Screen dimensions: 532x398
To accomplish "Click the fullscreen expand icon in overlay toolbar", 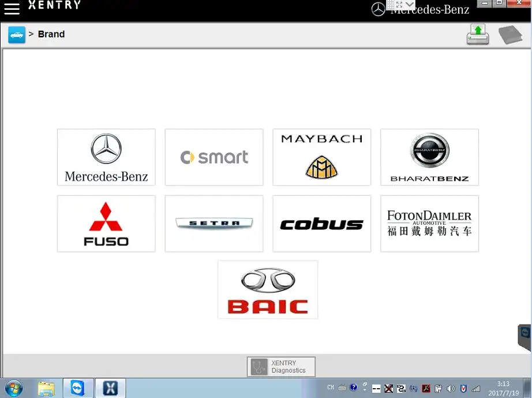I will click(x=399, y=5).
